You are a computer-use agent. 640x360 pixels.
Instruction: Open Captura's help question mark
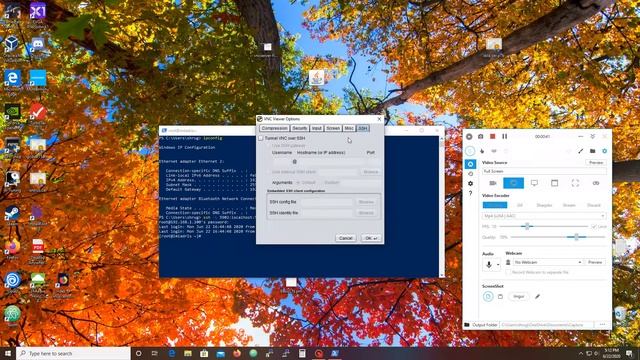470,193
